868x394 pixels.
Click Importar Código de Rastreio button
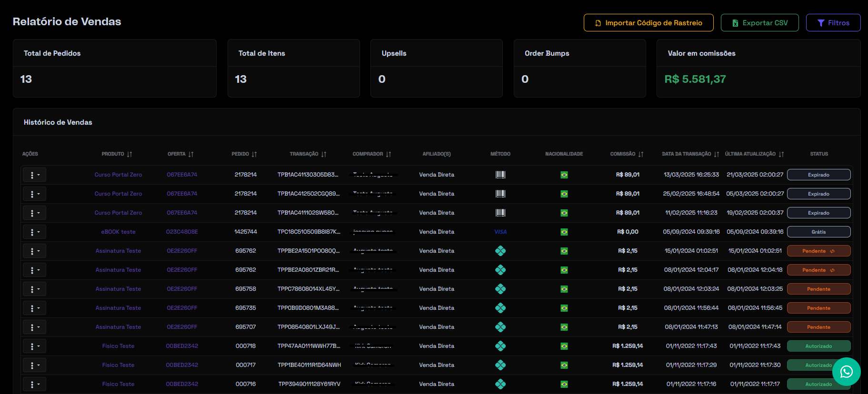(648, 23)
